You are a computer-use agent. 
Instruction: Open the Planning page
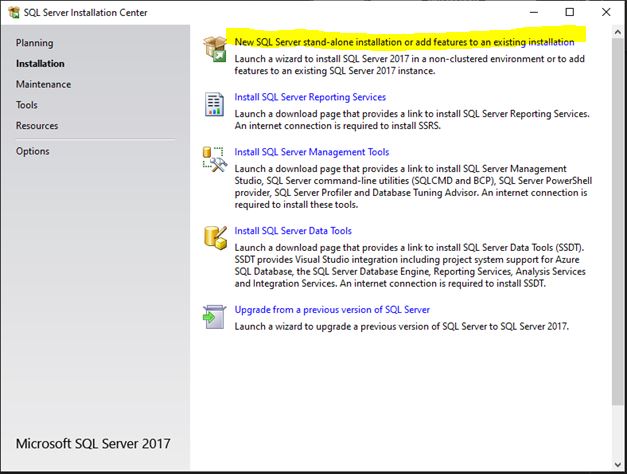point(34,43)
